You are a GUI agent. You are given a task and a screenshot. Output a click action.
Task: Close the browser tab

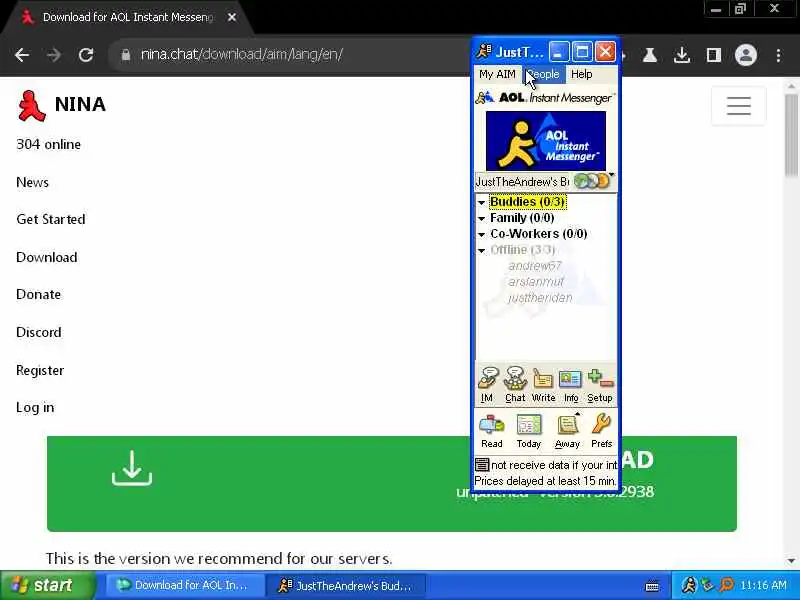click(232, 17)
